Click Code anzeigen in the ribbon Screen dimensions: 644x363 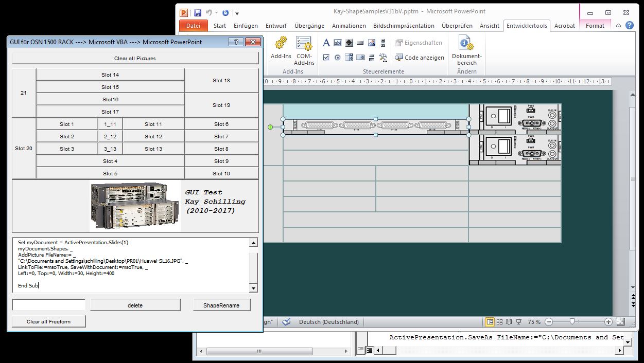point(419,58)
